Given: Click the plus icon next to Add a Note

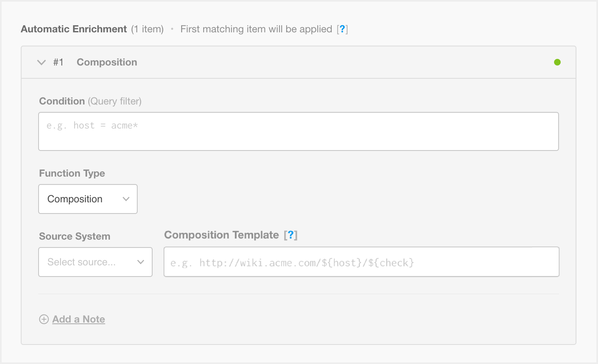Looking at the screenshot, I should pyautogui.click(x=44, y=319).
